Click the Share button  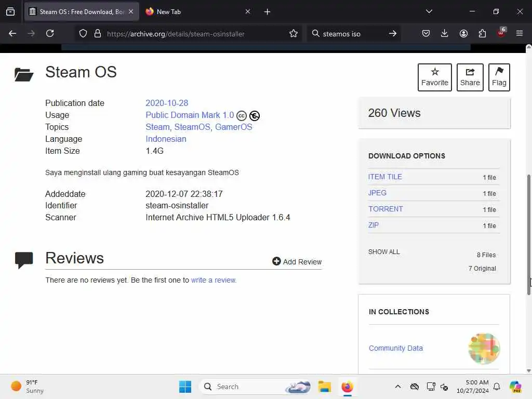coord(470,77)
